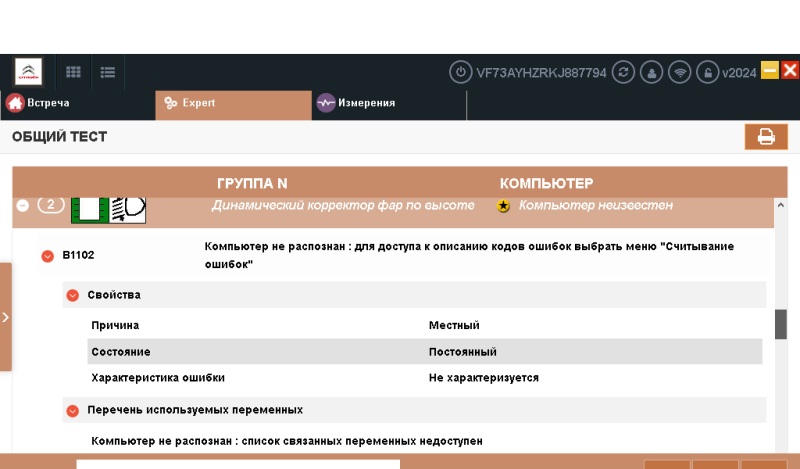Open the Измерения tab

(357, 103)
